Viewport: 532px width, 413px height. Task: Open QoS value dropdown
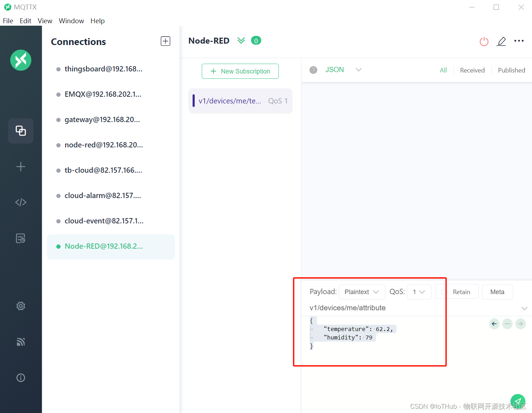point(419,292)
